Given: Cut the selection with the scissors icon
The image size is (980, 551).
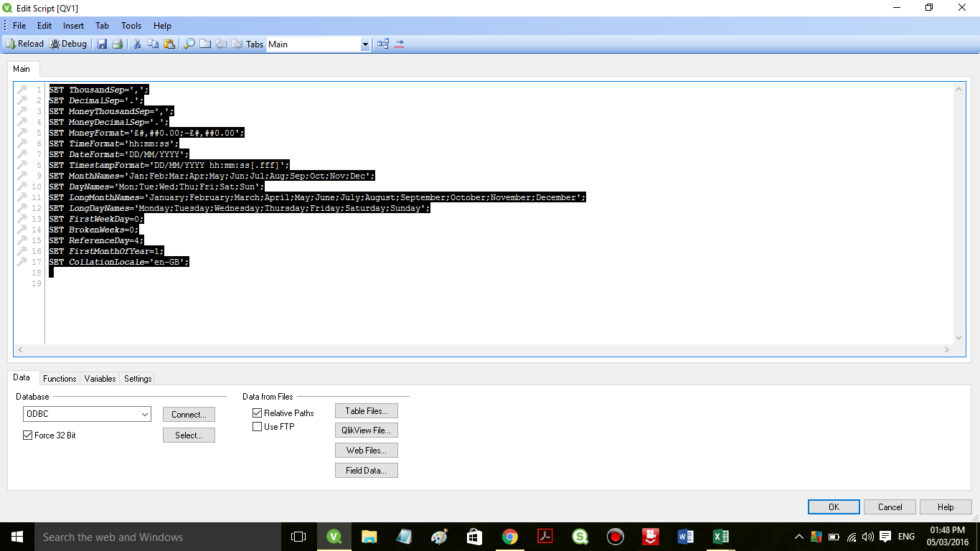Looking at the screenshot, I should point(138,44).
